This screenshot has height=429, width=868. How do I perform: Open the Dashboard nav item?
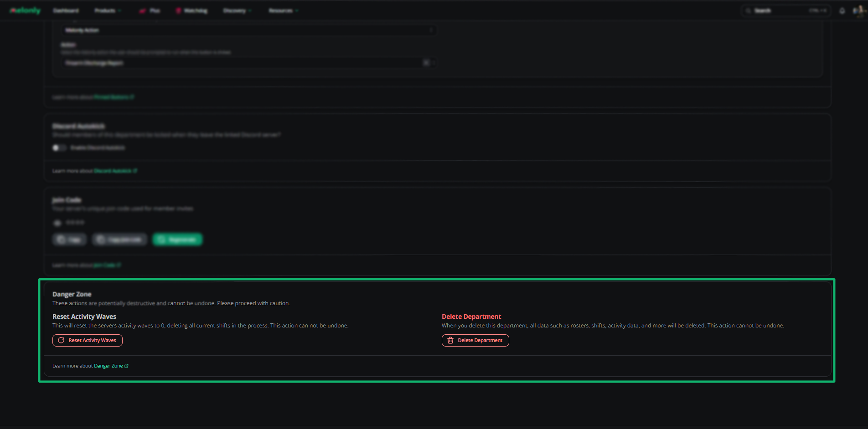tap(66, 10)
